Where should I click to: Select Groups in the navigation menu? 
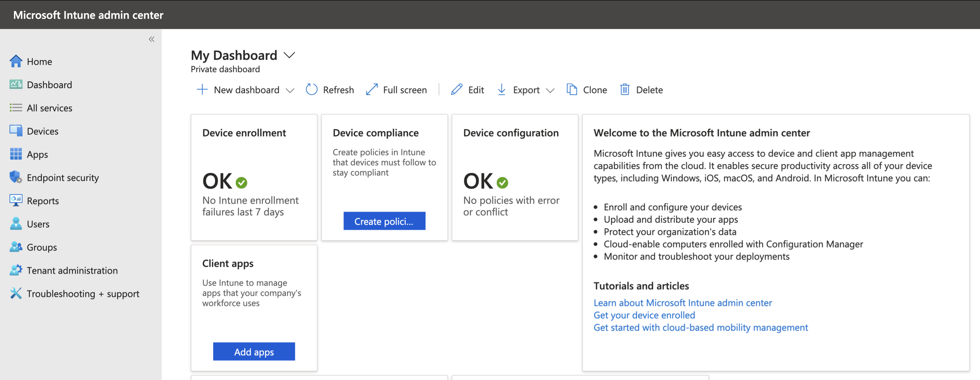pyautogui.click(x=42, y=247)
